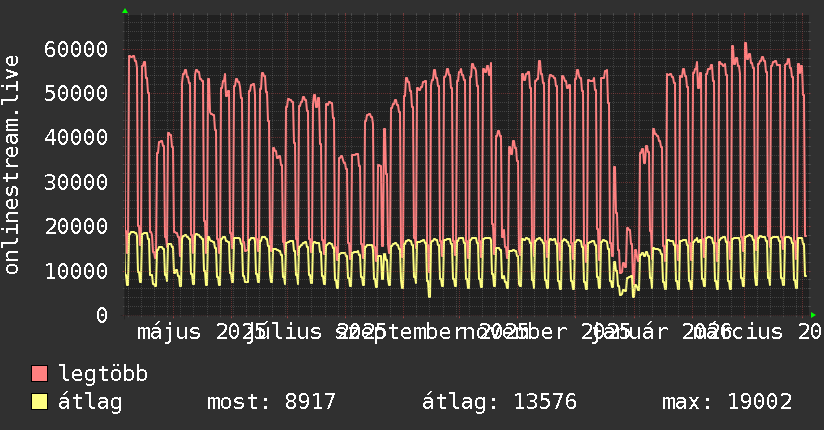
Task: Click the red legtöbb legend swatch
Action: [x=40, y=374]
